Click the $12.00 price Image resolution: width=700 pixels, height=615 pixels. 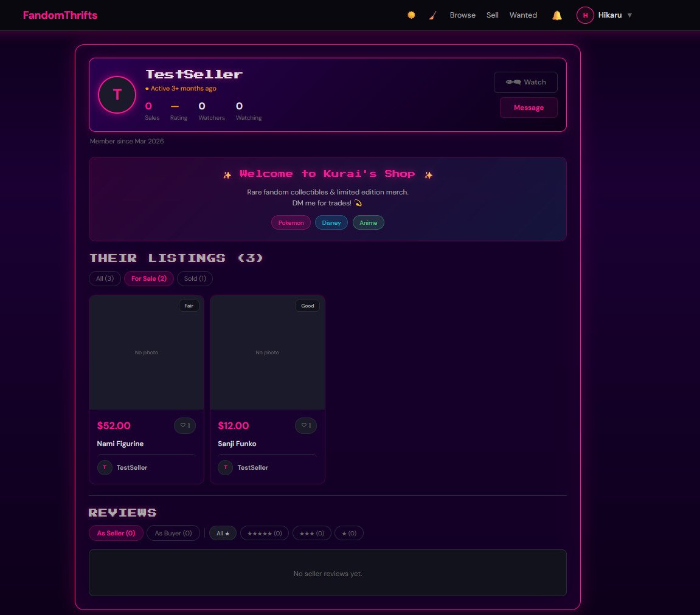pyautogui.click(x=234, y=425)
